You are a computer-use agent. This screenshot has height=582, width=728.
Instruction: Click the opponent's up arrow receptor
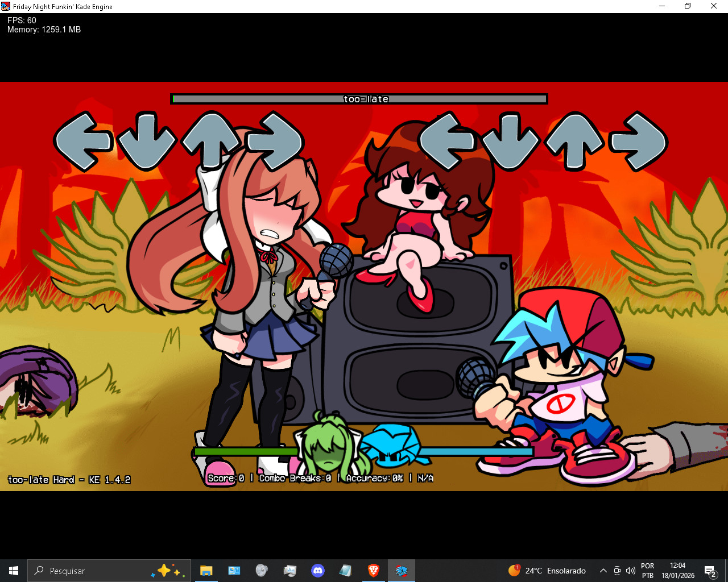coord(211,140)
